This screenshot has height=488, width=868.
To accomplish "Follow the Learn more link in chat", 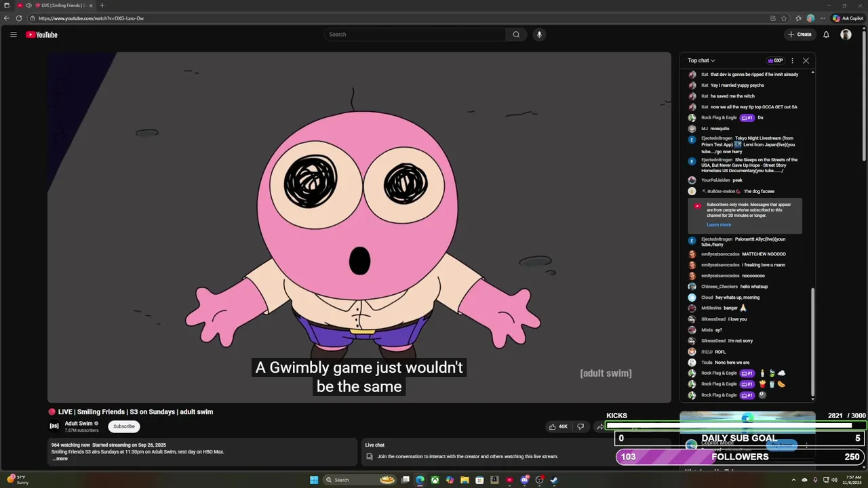I will [x=719, y=225].
